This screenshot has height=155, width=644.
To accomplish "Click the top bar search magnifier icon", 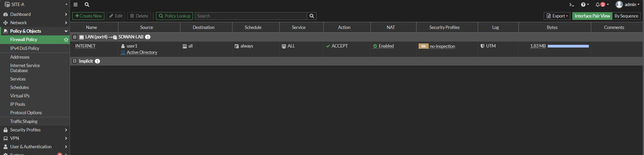I will [87, 5].
